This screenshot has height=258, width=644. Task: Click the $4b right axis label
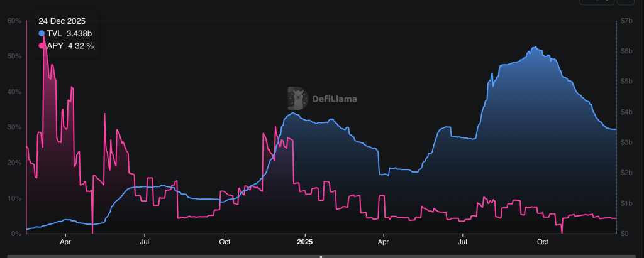pos(626,112)
